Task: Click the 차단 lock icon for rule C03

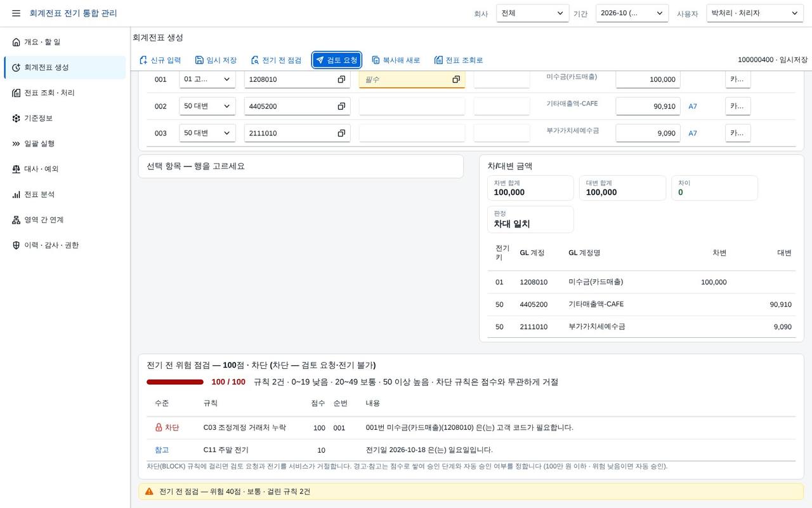Action: [159, 427]
